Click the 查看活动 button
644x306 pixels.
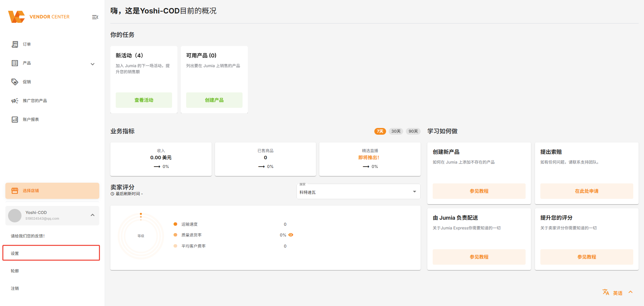(144, 100)
